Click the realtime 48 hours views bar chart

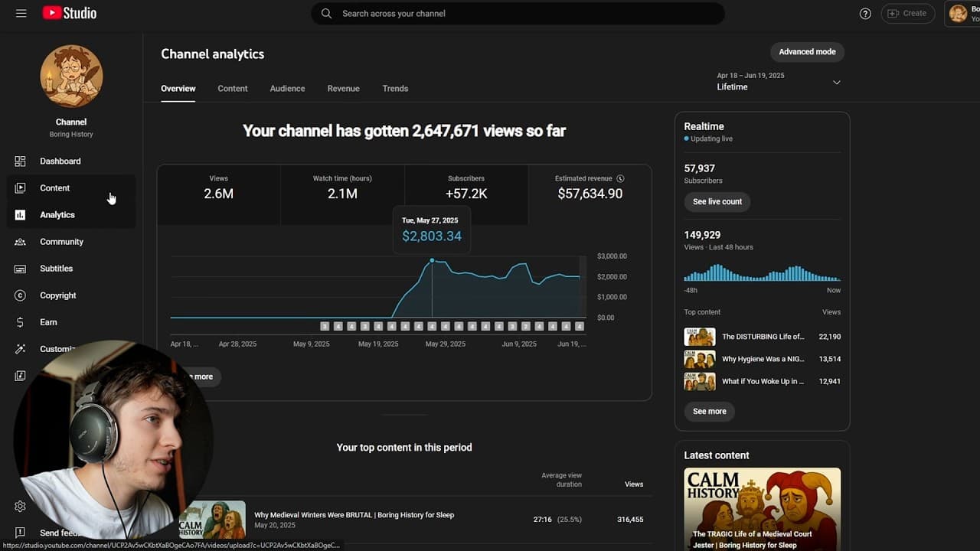pyautogui.click(x=762, y=273)
